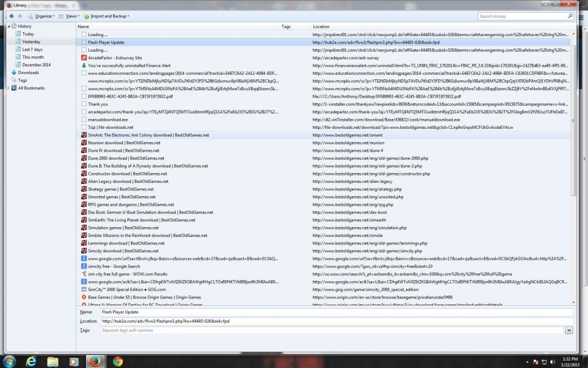The width and height of the screenshot is (588, 368).
Task: Select the EF0B9993 pdf history entry
Action: pyautogui.click(x=323, y=96)
